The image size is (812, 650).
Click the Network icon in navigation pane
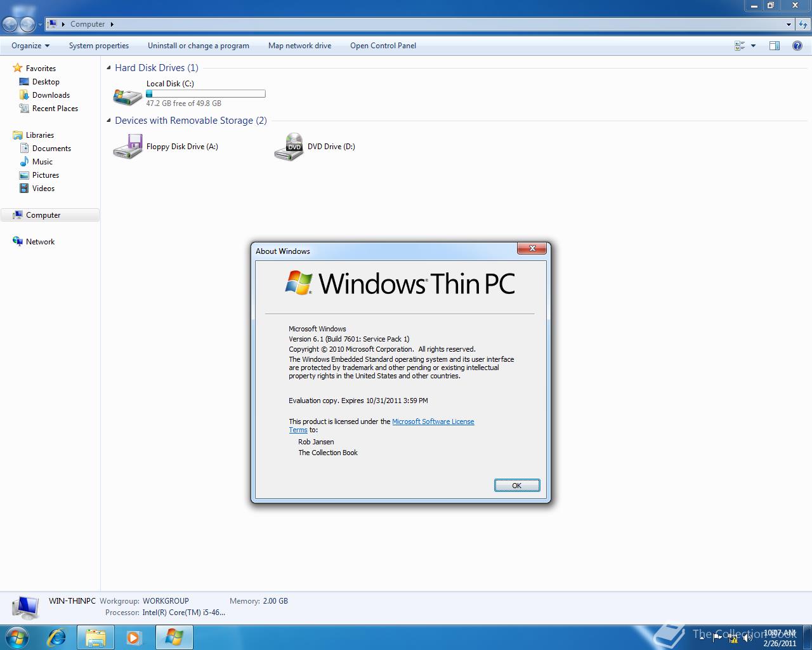point(18,242)
